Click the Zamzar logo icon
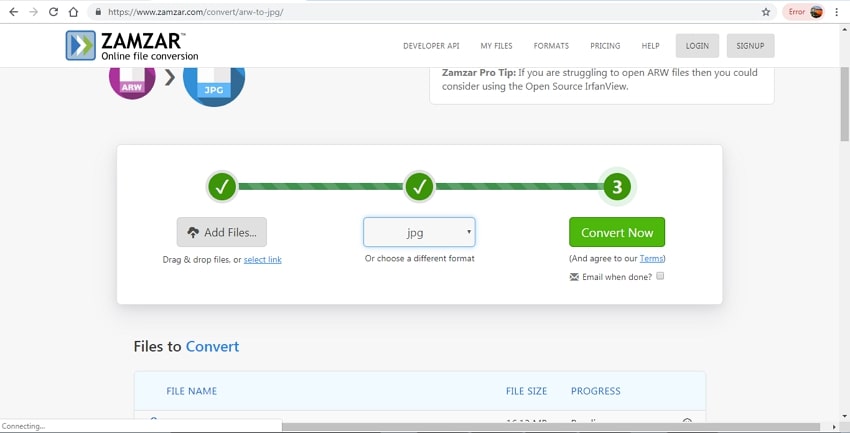The height and width of the screenshot is (433, 850). click(81, 45)
